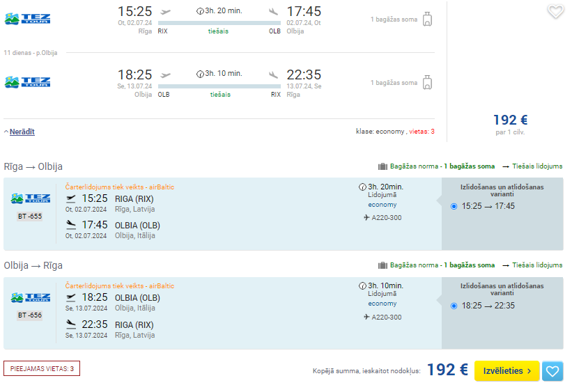The height and width of the screenshot is (392, 572).
Task: Click the 192 € price per person
Action: (510, 120)
